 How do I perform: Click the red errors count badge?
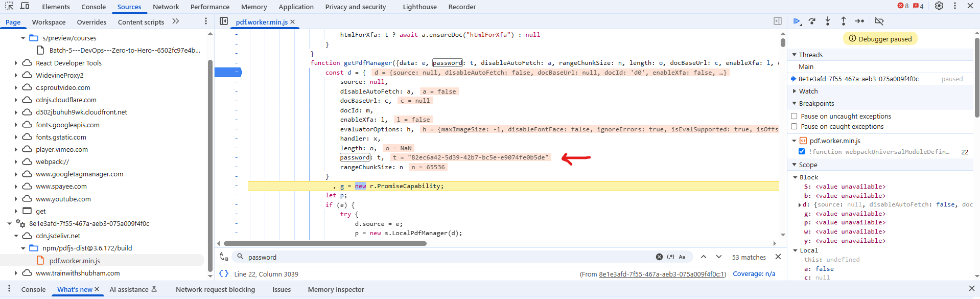pos(903,6)
